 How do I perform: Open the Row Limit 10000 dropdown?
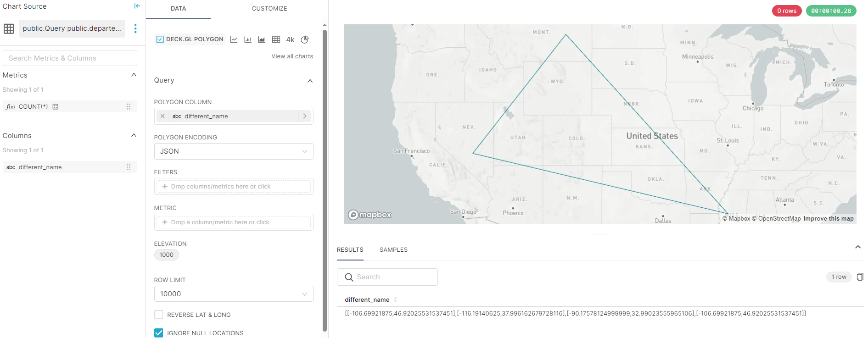(234, 294)
